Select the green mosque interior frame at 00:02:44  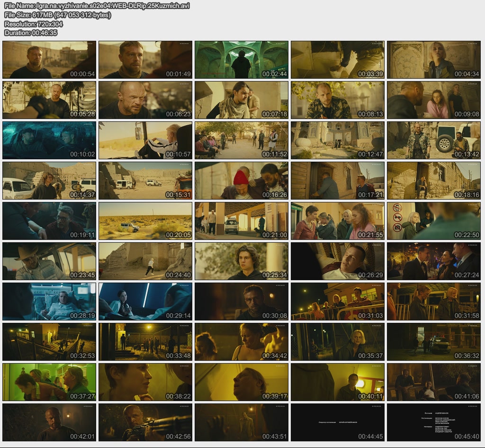click(x=242, y=60)
